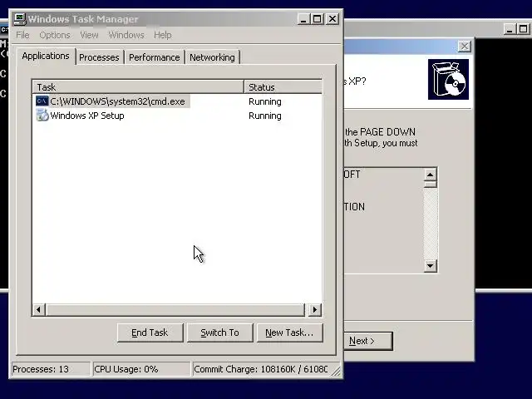Click the task list left scroll arrow

(x=39, y=309)
